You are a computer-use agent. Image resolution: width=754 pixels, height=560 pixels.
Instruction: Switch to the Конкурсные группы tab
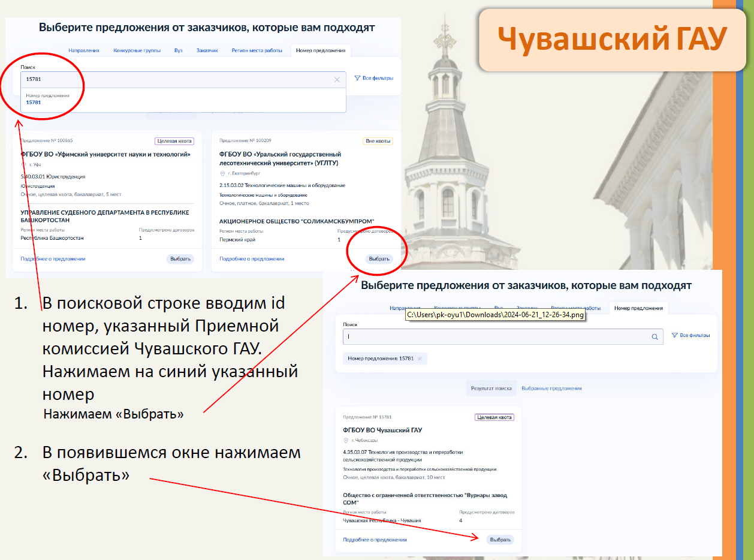click(x=137, y=50)
